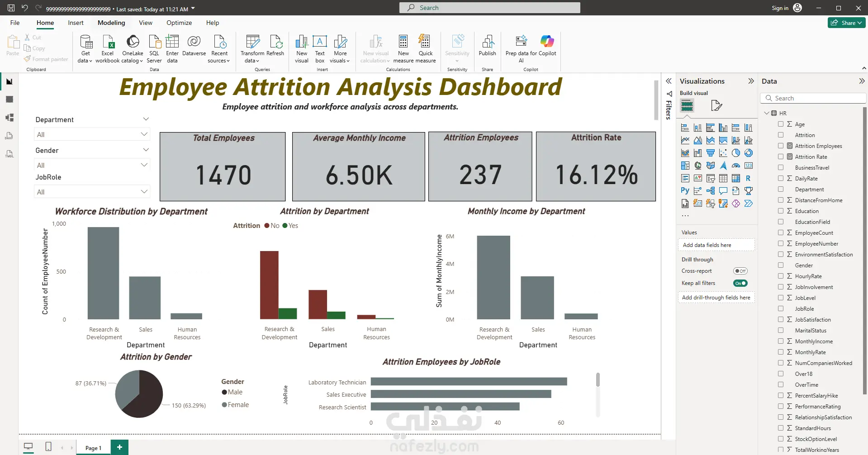Open the Department slicer All dropdown
This screenshot has height=455, width=868.
click(92, 134)
